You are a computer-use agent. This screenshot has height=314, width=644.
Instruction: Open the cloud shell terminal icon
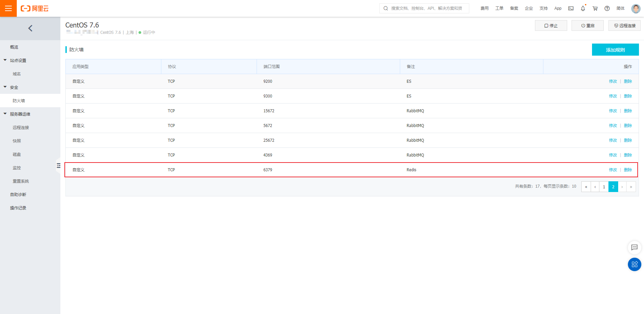[571, 8]
